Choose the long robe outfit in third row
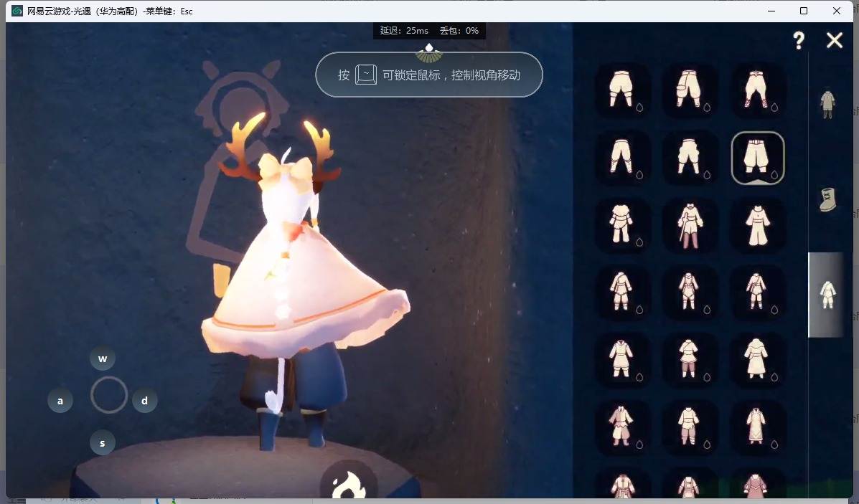Image resolution: width=859 pixels, height=504 pixels. pyautogui.click(x=757, y=225)
